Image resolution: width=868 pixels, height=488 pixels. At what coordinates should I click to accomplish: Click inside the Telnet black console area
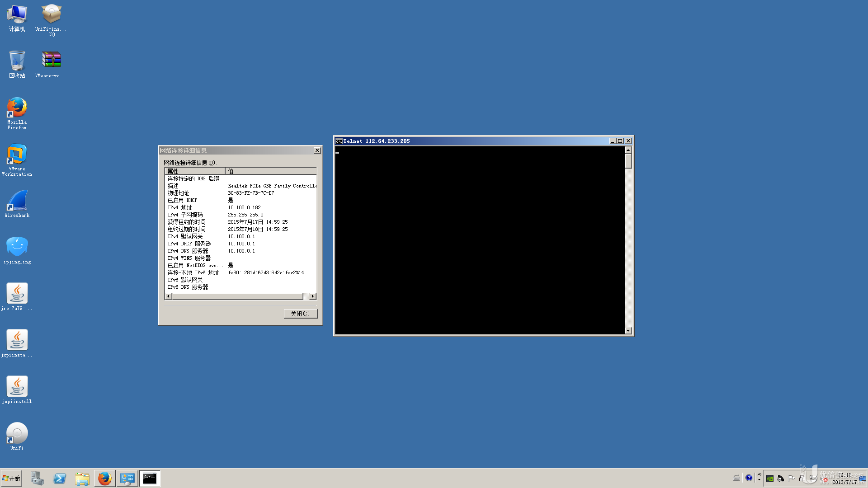coord(479,240)
